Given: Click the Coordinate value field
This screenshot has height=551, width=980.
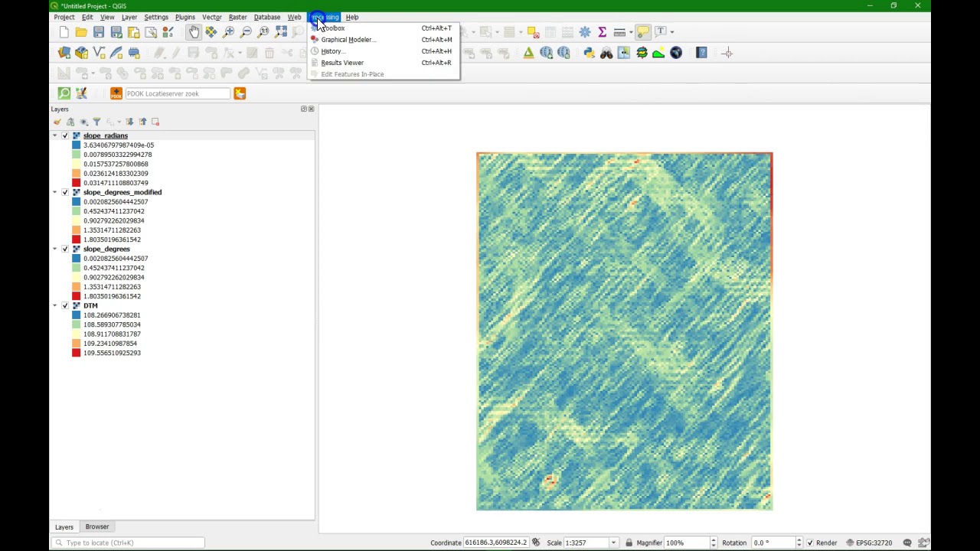Looking at the screenshot, I should 496,543.
